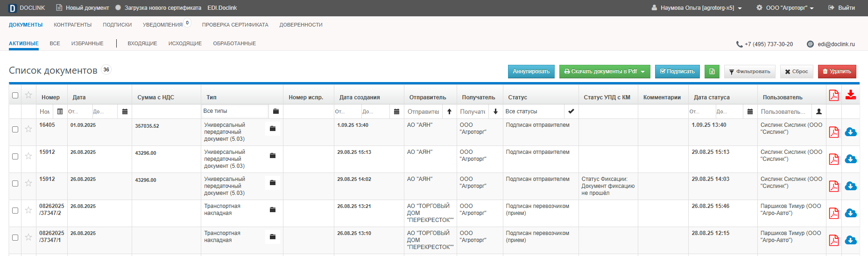Open calendar icon for Дата создания filter
868x256 pixels.
396,111
